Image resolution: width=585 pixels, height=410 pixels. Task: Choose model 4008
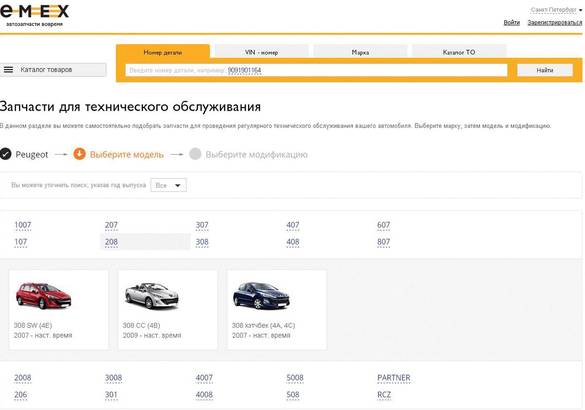pyautogui.click(x=204, y=395)
